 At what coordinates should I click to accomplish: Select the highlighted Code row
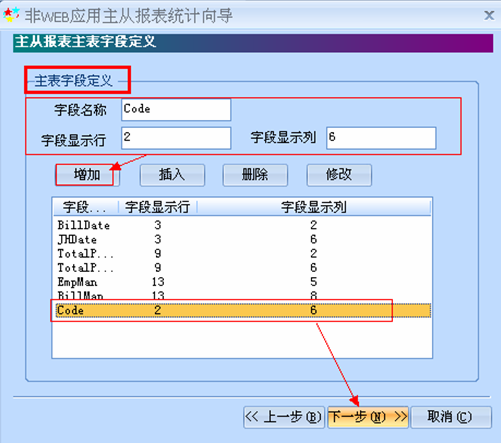242,310
